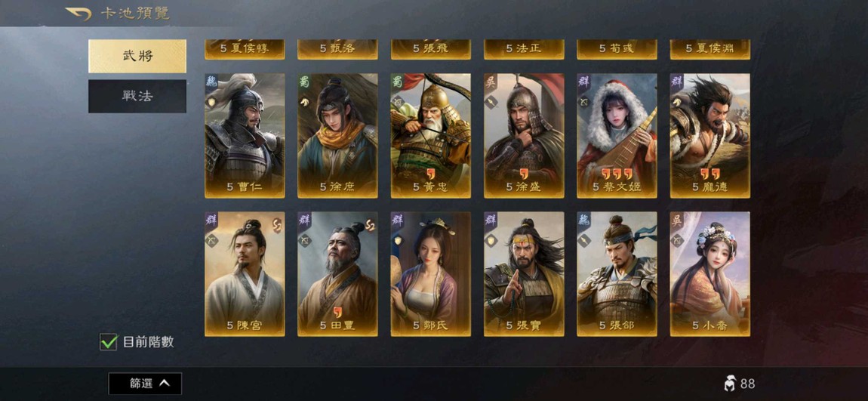Click the swirl emblem on 田豐 card
This screenshot has width=868, height=401.
click(x=370, y=225)
